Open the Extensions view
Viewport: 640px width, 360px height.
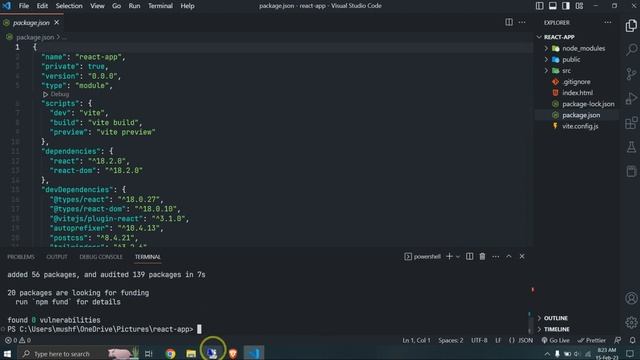pos(631,122)
